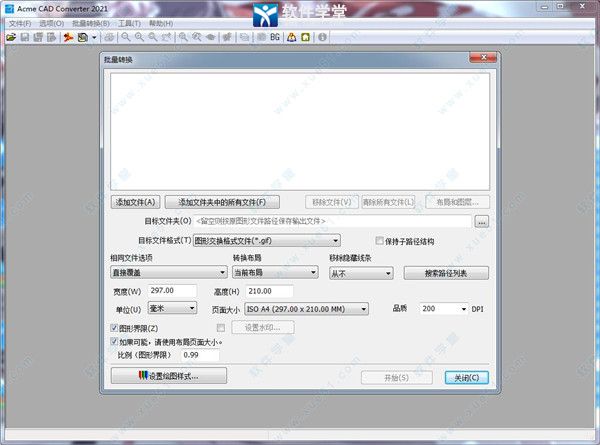The width and height of the screenshot is (600, 445).
Task: Click the 关闭(C) close button
Action: pos(467,378)
